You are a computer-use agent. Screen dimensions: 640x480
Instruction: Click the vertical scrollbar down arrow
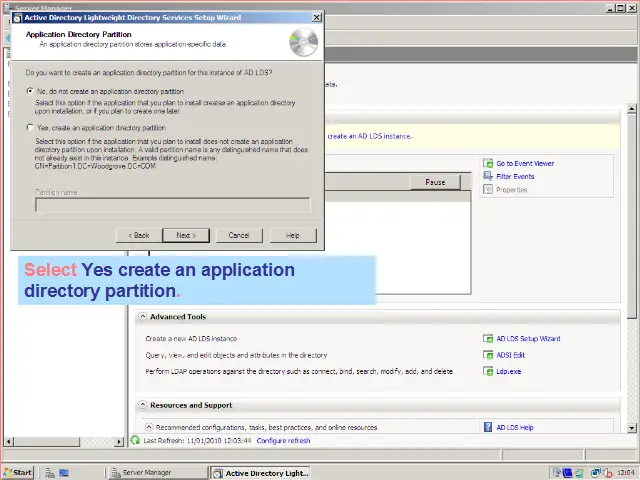[632, 428]
